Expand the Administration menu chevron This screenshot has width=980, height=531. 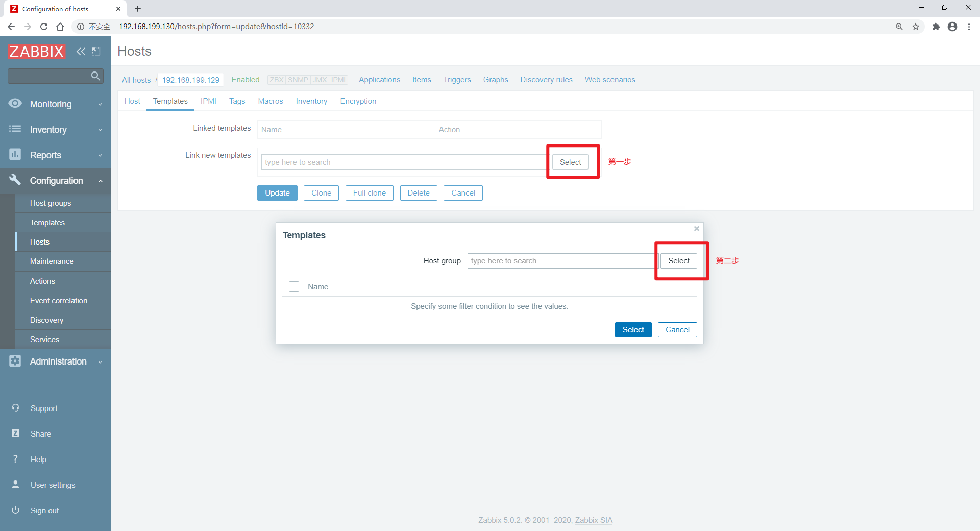[x=100, y=361]
